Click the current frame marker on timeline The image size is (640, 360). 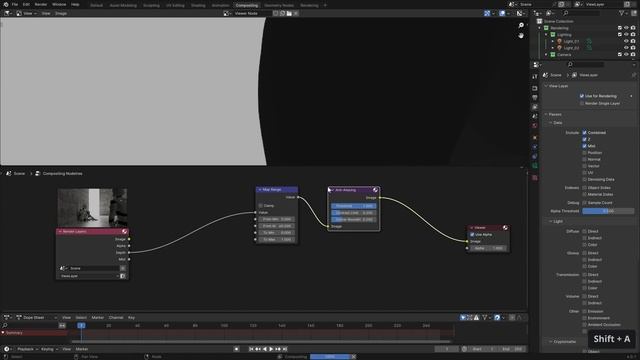[81, 325]
